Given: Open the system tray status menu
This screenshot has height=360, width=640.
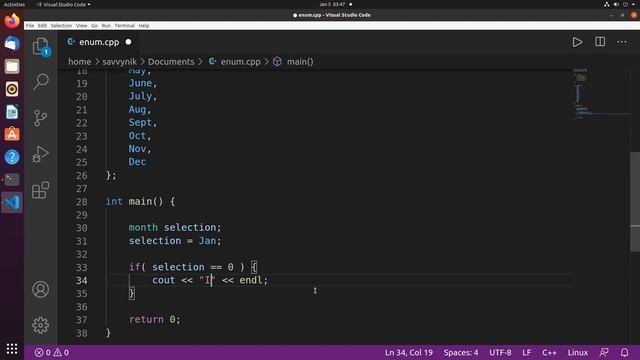Looking at the screenshot, I should click(620, 4).
